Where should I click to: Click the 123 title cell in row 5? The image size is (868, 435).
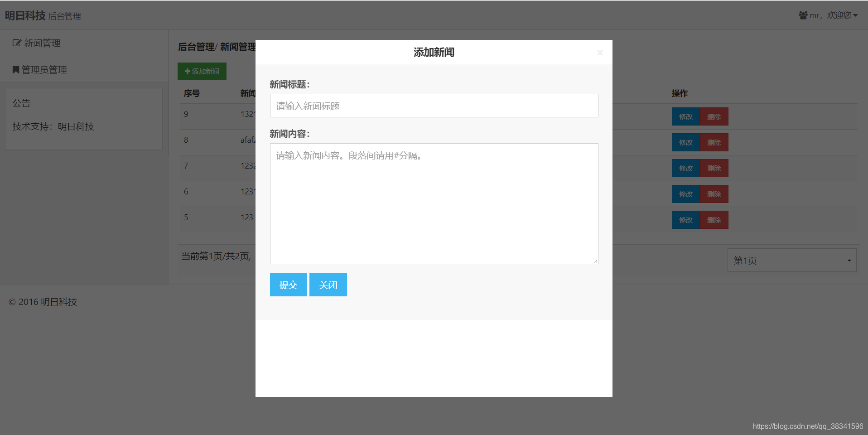(x=247, y=217)
